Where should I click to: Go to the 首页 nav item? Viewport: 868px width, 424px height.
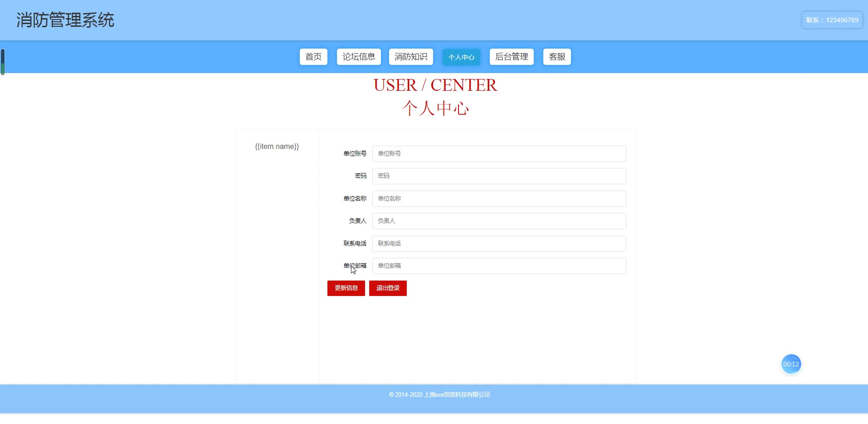point(313,57)
